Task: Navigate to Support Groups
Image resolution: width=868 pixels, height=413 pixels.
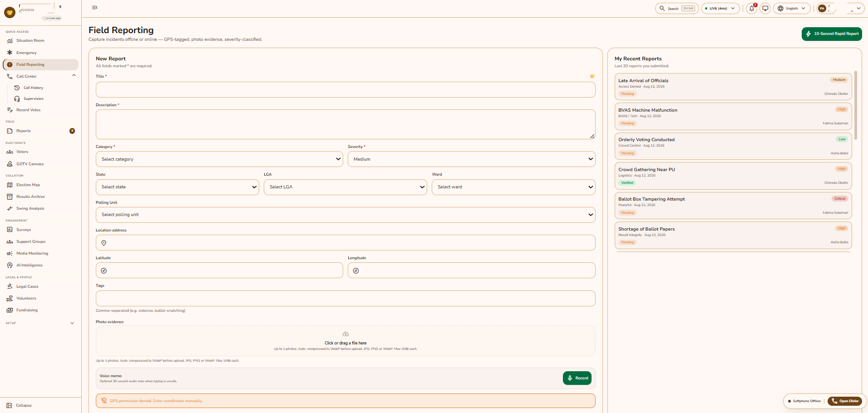Action: pyautogui.click(x=40, y=242)
